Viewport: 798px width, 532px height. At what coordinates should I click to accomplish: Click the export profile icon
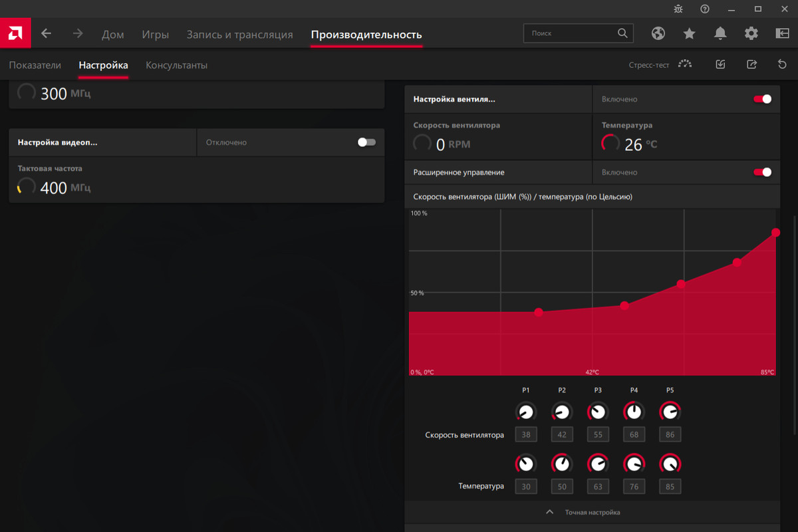751,65
